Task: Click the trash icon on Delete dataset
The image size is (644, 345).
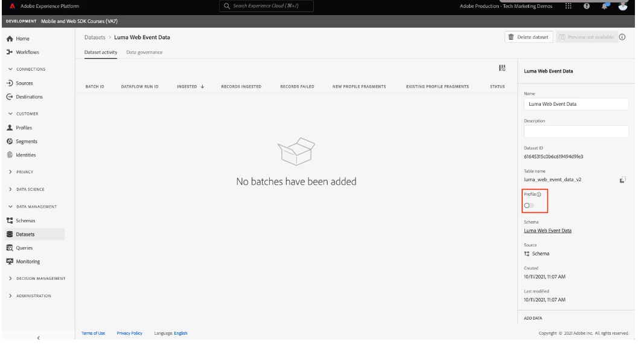Action: pos(511,37)
